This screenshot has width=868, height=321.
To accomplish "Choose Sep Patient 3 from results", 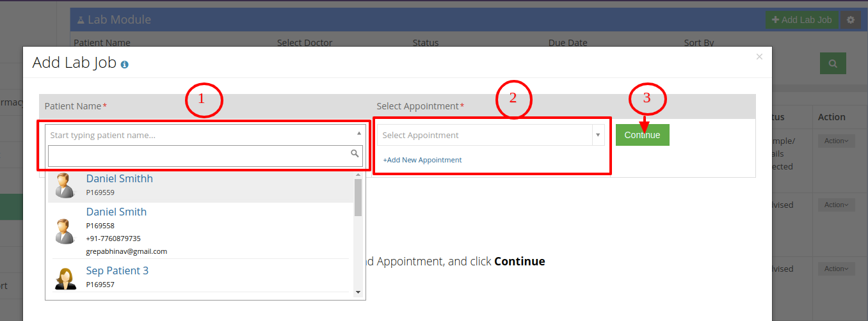I will coord(200,278).
